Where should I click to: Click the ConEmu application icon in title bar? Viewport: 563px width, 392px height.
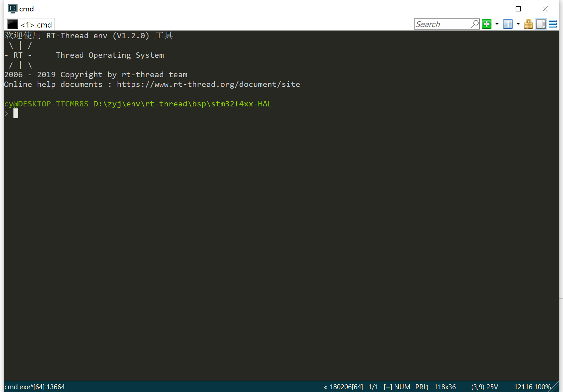pyautogui.click(x=13, y=9)
